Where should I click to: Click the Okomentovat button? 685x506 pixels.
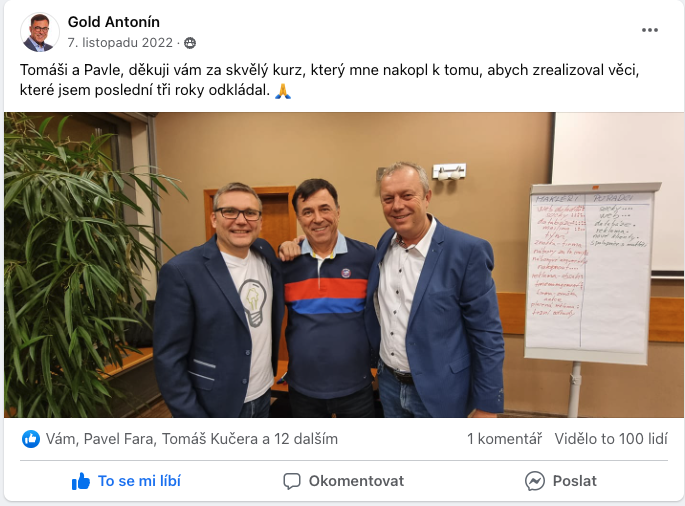[x=344, y=481]
